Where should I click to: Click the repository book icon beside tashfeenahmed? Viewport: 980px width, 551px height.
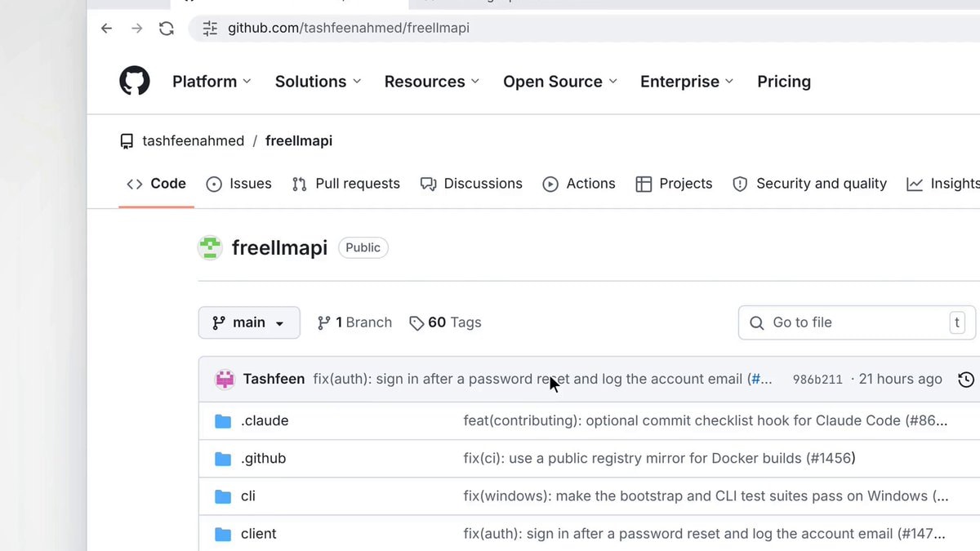coord(127,141)
